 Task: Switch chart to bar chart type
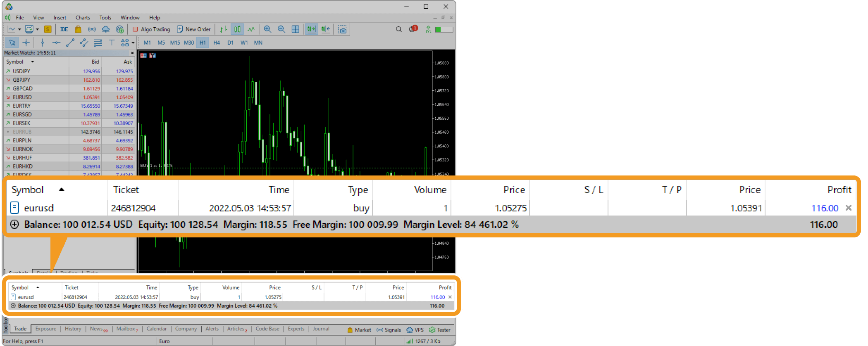tap(224, 29)
